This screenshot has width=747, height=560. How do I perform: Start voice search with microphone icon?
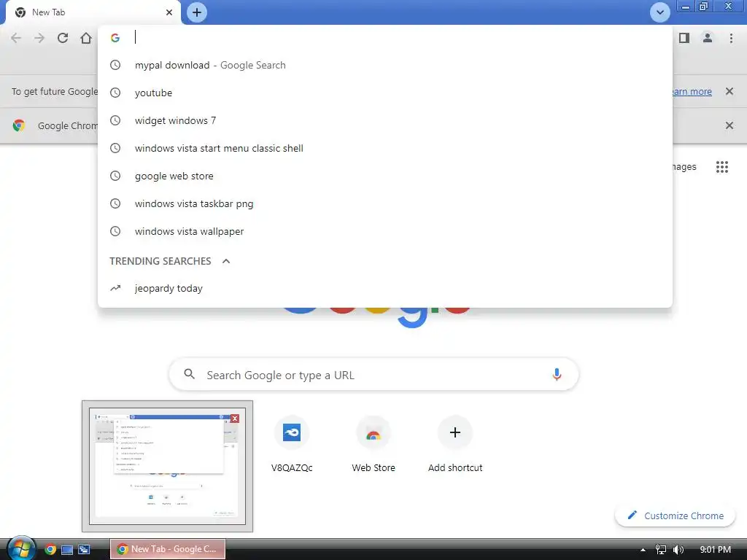click(557, 375)
